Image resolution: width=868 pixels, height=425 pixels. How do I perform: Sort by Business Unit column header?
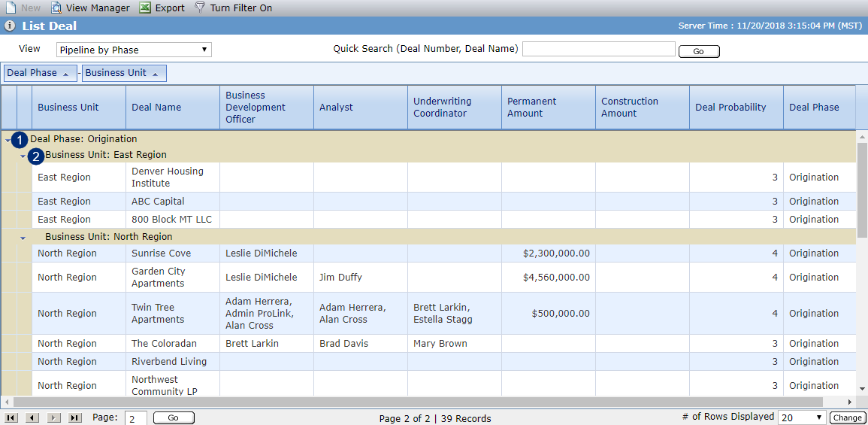[79, 108]
